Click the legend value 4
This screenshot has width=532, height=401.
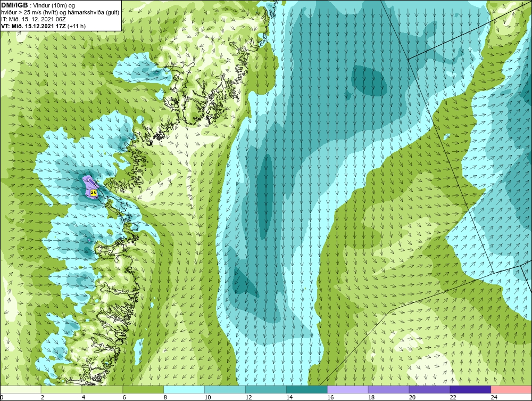(83, 397)
